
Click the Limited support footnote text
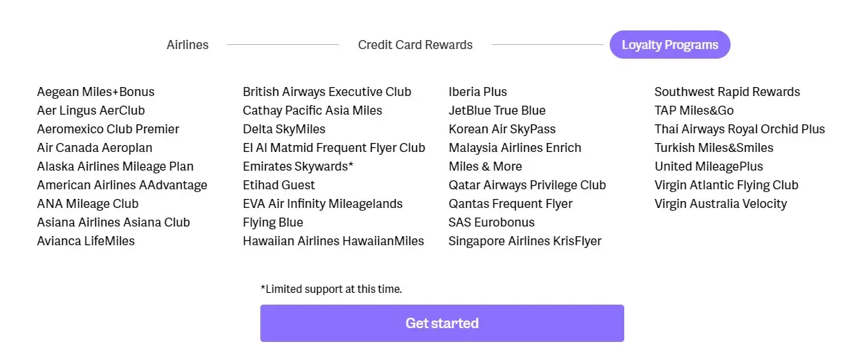331,289
